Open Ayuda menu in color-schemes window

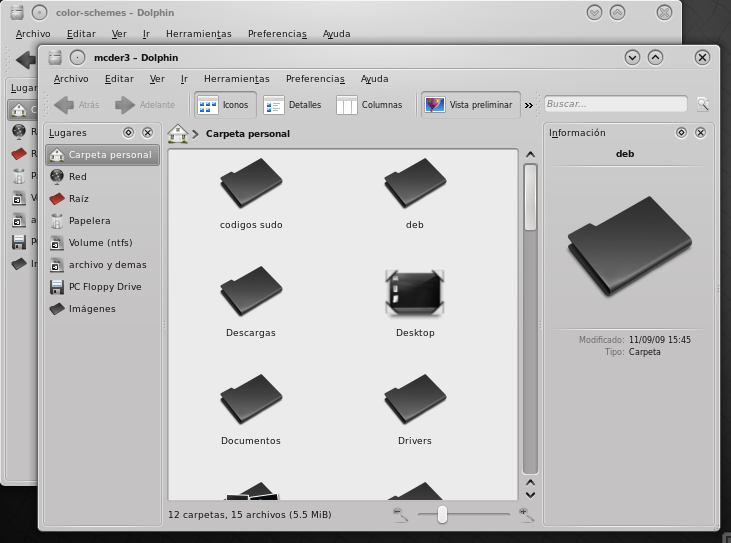point(336,34)
